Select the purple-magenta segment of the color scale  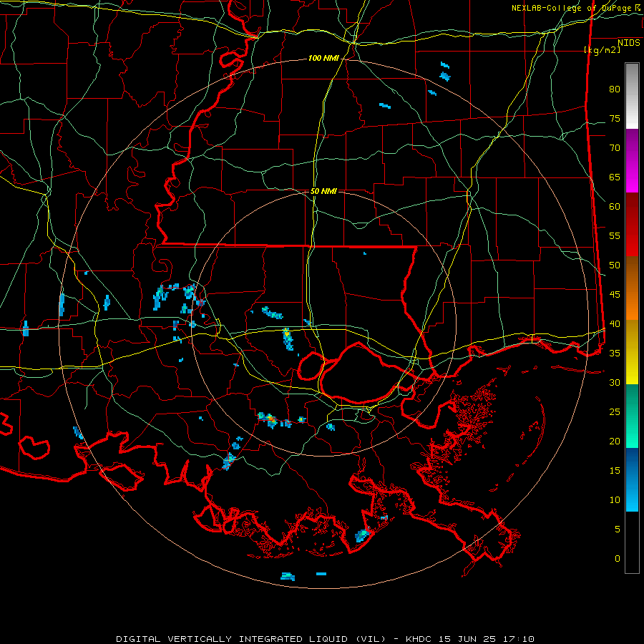(632, 161)
